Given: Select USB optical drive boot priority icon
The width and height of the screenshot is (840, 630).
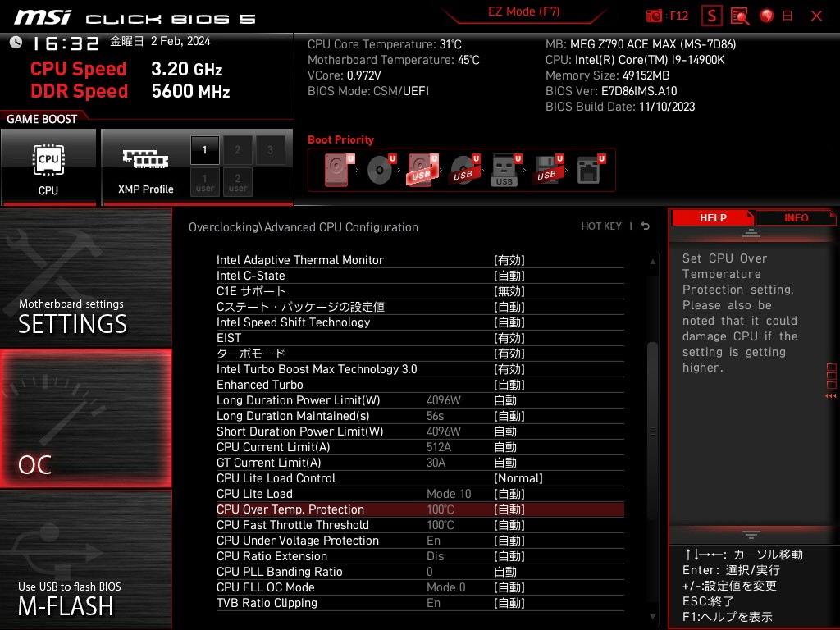Looking at the screenshot, I should (464, 170).
